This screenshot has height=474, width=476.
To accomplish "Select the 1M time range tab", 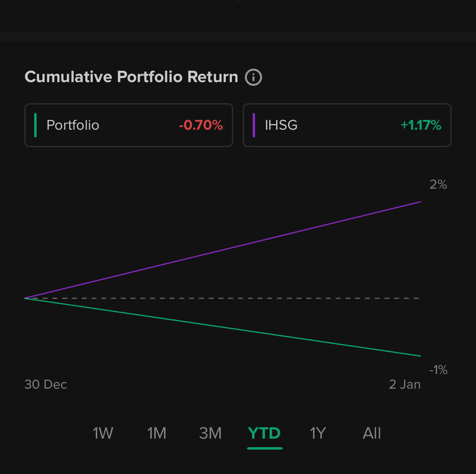I will tap(157, 433).
